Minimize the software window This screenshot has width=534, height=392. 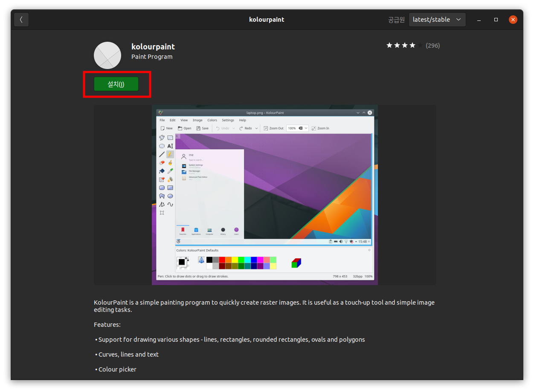[x=479, y=20]
